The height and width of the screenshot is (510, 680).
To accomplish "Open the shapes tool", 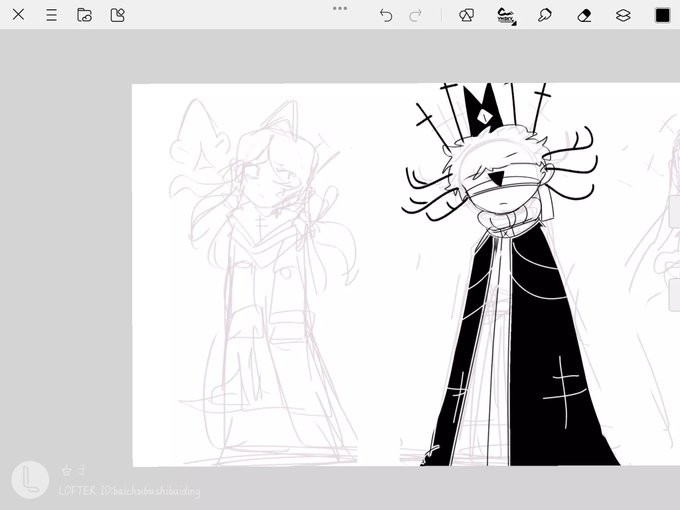I will pos(466,16).
